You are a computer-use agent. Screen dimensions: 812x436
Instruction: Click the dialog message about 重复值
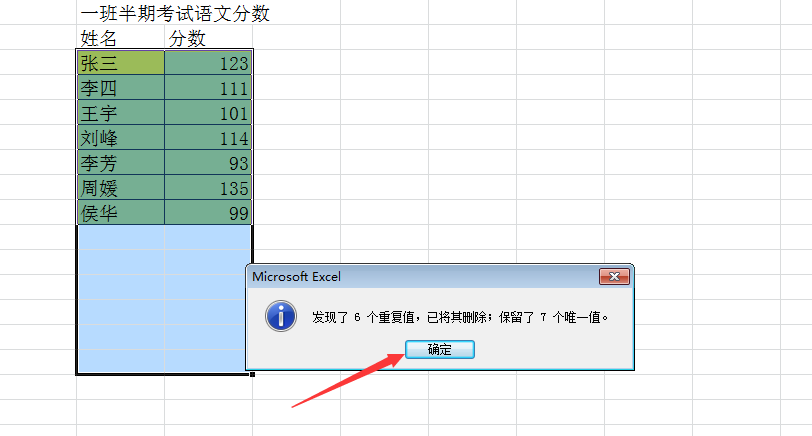click(460, 317)
